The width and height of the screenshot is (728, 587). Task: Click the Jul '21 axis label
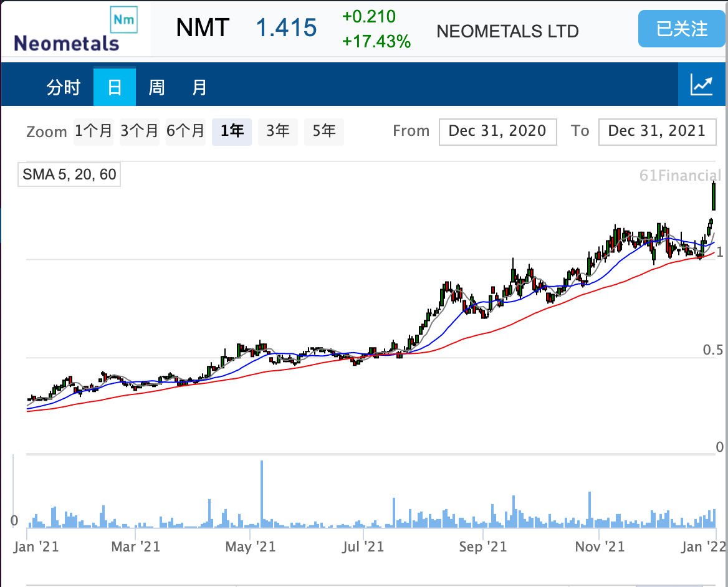363,546
